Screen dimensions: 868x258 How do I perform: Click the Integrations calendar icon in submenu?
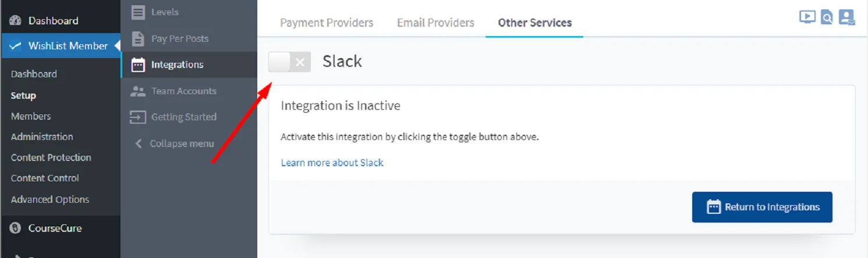click(138, 64)
